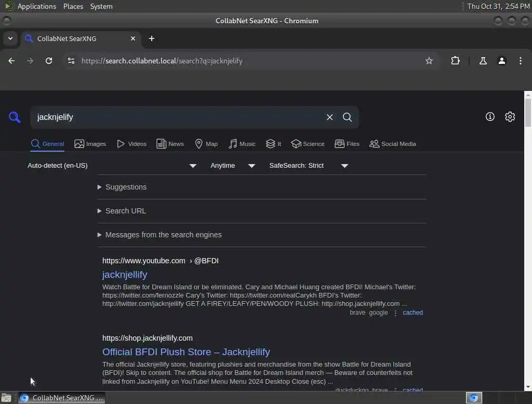The image size is (532, 404).
Task: Switch to the Music category
Action: click(242, 144)
